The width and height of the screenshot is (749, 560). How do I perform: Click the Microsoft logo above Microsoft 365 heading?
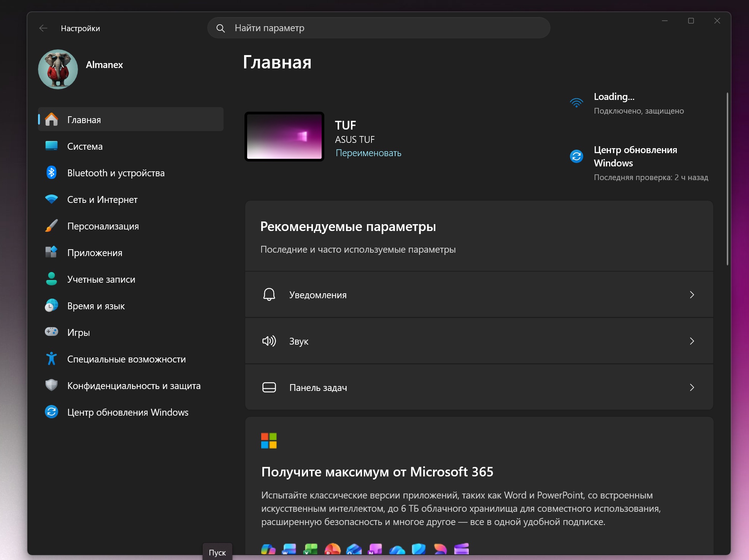point(269,441)
